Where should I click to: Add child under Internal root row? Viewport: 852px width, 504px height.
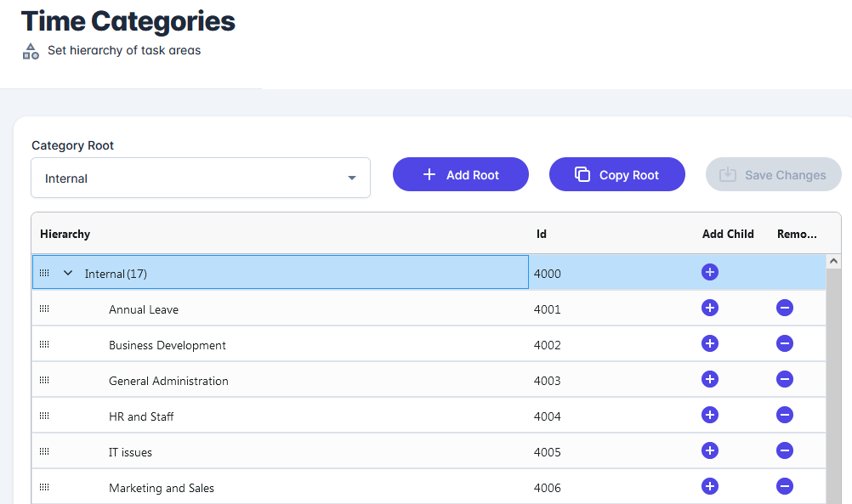pos(710,272)
